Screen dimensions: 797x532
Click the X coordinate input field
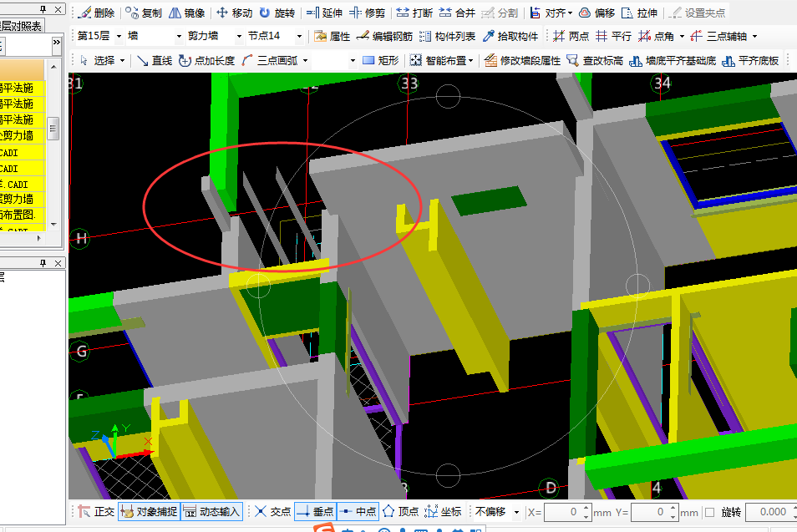pyautogui.click(x=562, y=512)
